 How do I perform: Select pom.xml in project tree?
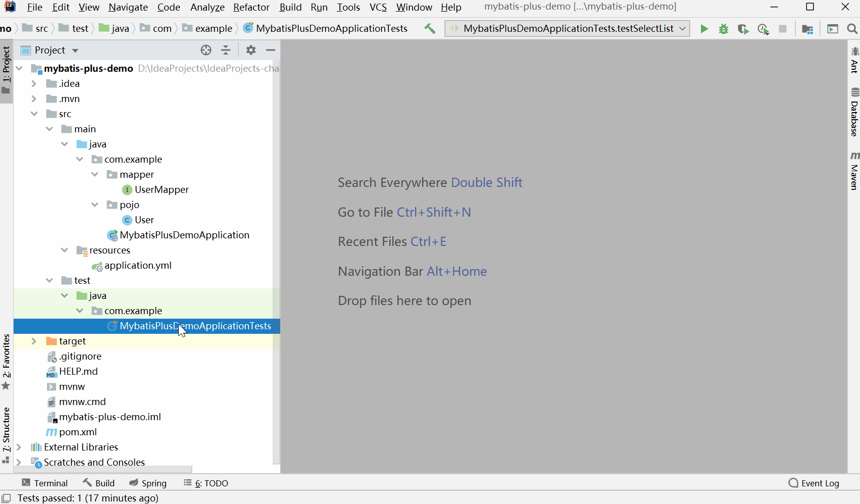point(78,432)
